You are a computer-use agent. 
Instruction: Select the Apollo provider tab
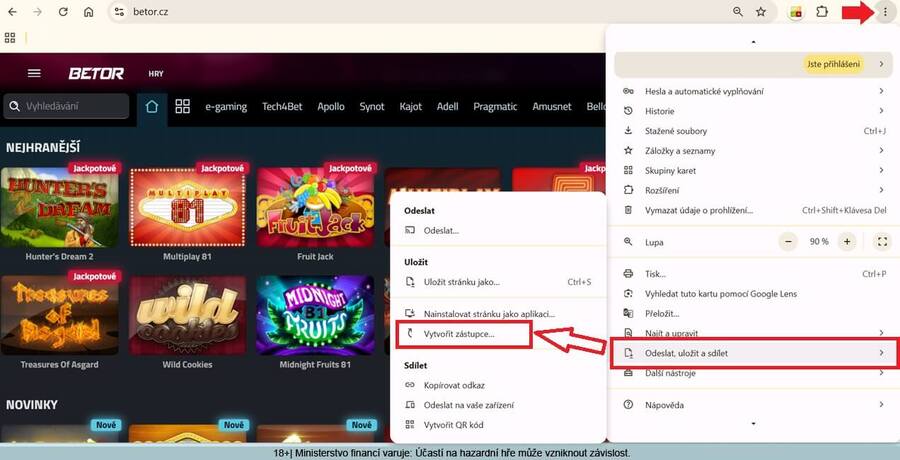[331, 107]
